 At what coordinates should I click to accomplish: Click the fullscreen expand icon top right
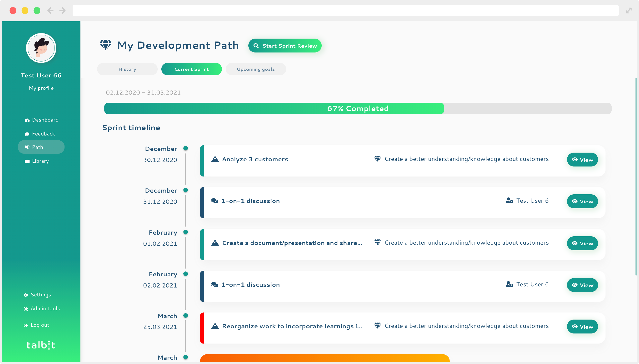click(628, 10)
